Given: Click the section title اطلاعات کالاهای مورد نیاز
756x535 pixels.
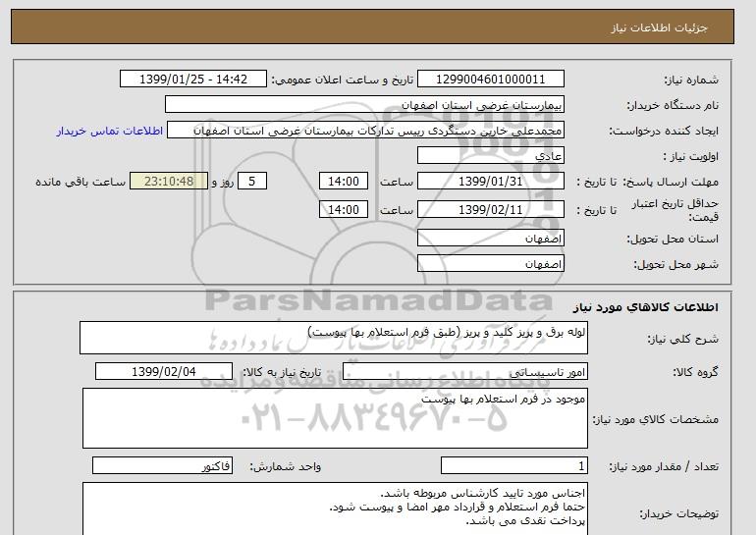Looking at the screenshot, I should (645, 307).
